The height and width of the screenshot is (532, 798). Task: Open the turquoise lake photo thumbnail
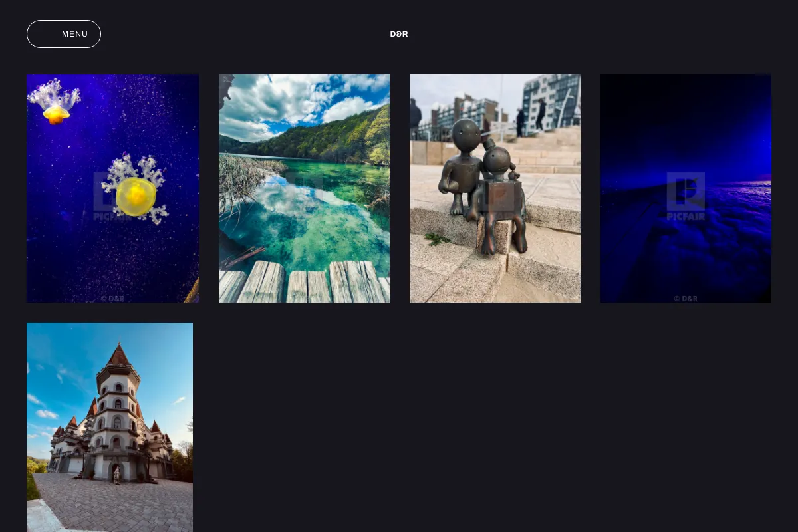point(304,188)
